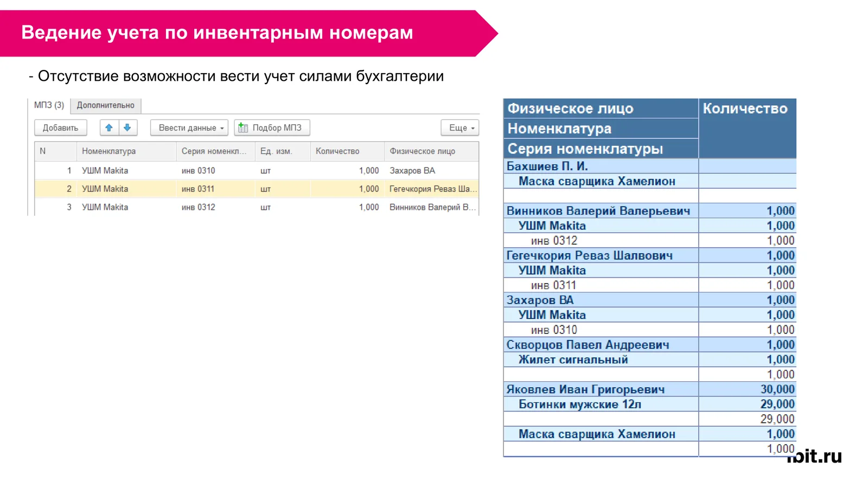This screenshot has height=488, width=868.
Task: Open the Ввести данные dropdown
Action: coord(189,128)
